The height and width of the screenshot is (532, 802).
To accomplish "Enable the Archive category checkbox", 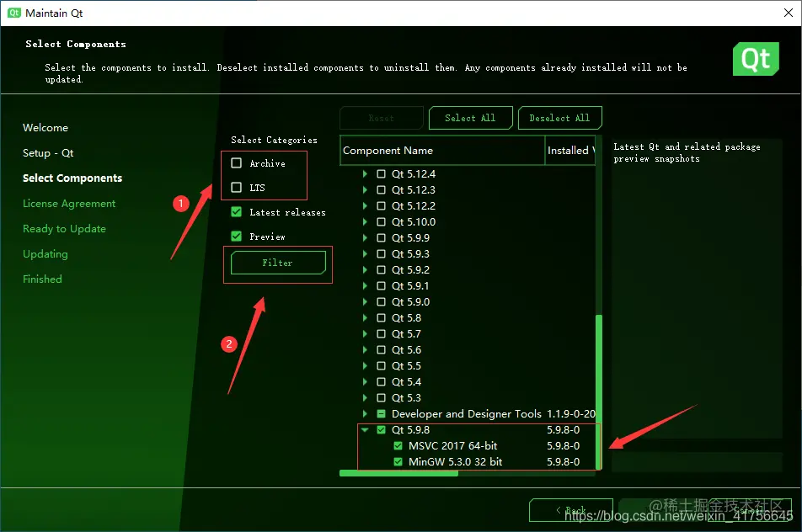I will coord(236,163).
